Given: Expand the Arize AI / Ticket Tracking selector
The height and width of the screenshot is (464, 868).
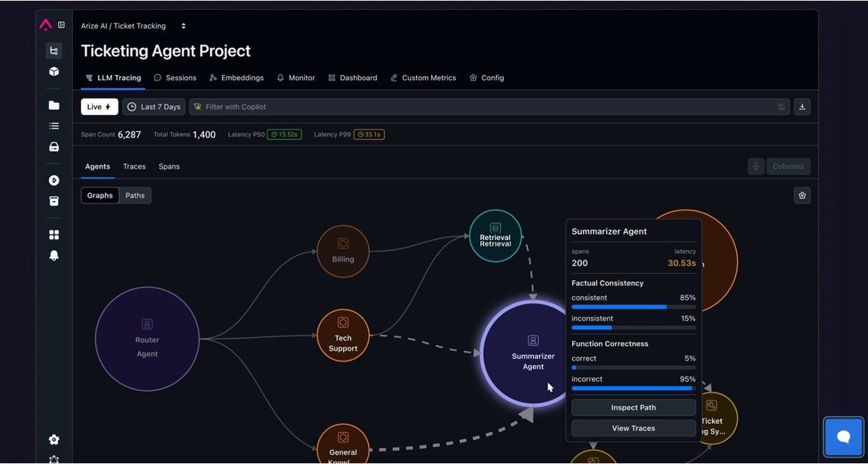Looking at the screenshot, I should pyautogui.click(x=133, y=26).
